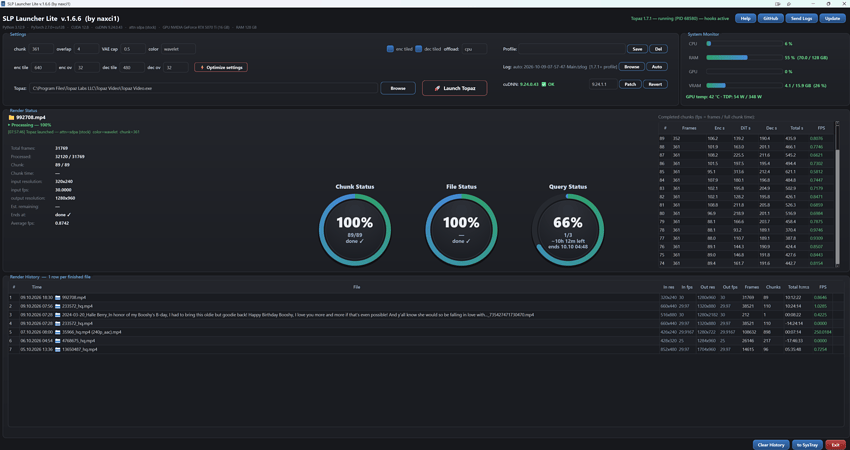Screen dimensions: 850x450
Task: Launch Topaz
Action: [x=454, y=88]
